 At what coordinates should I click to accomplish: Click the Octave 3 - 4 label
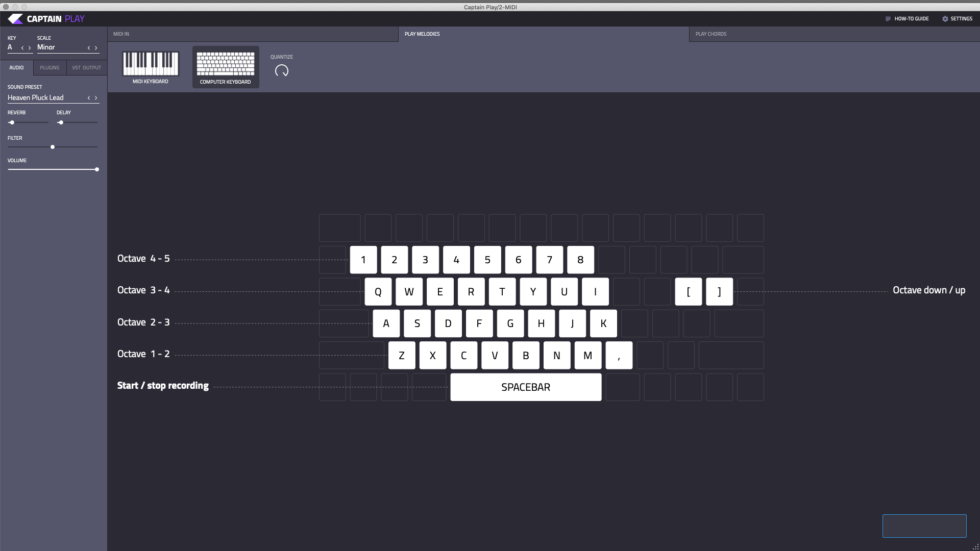click(x=143, y=290)
